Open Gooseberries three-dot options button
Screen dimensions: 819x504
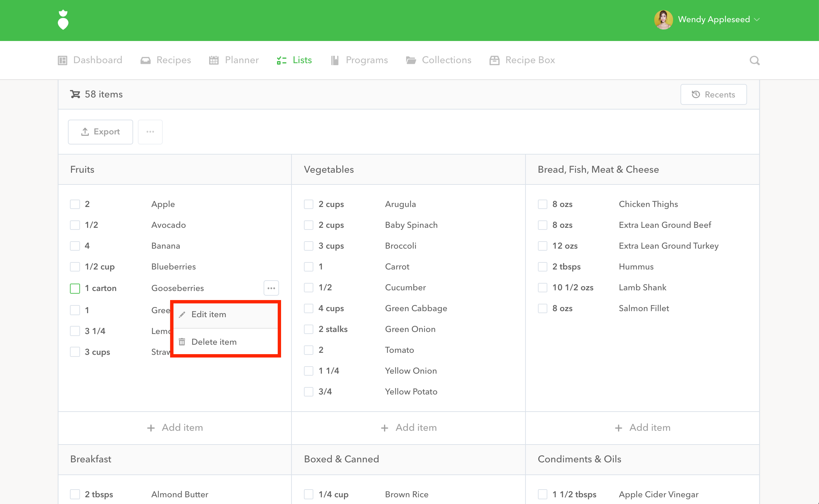click(271, 288)
